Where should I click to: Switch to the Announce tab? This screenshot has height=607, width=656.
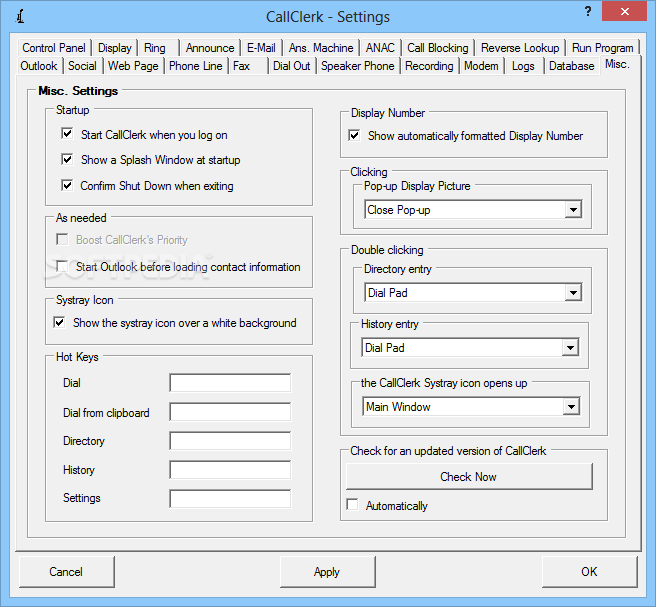click(x=210, y=48)
